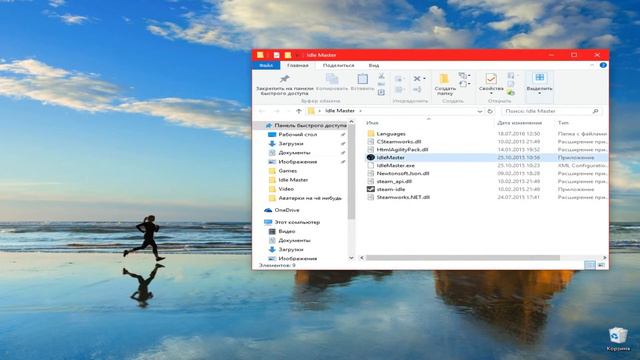Open the Свойства checkmark icon
Image resolution: width=640 pixels, height=360 pixels.
491,78
